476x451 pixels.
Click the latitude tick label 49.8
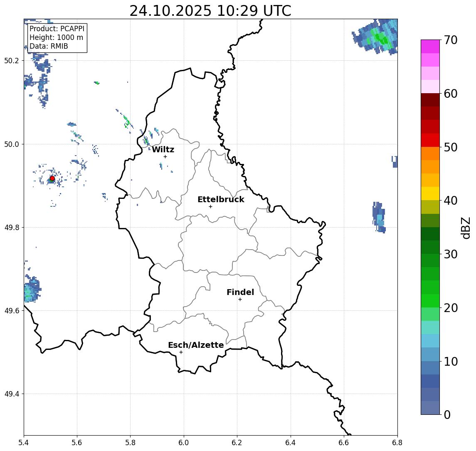[x=12, y=227]
